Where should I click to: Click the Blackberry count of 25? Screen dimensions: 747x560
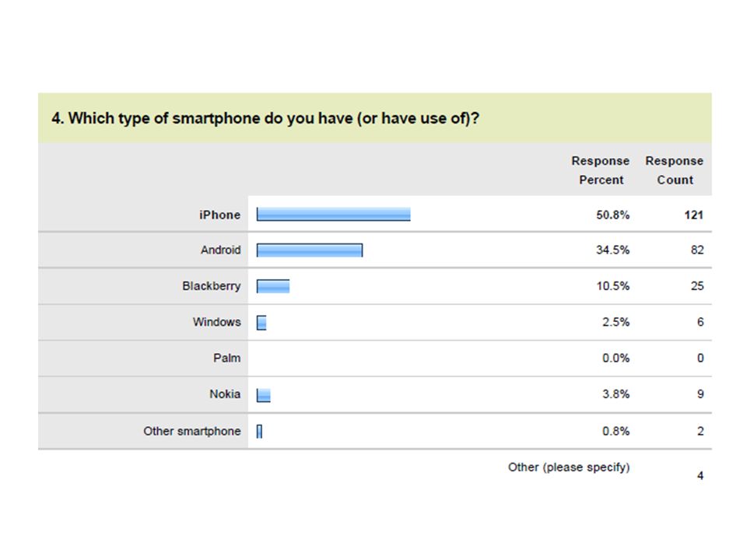click(697, 285)
